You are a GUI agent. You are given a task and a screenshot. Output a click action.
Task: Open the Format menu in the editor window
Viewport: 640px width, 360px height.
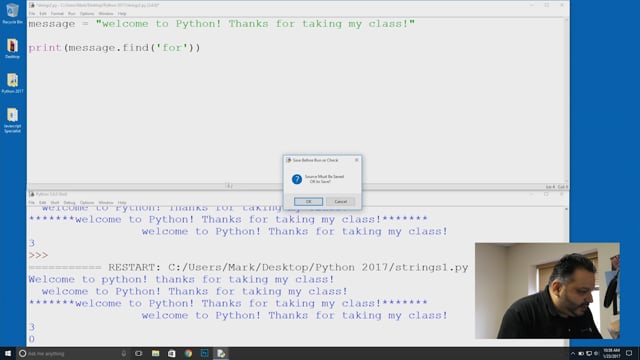[57, 13]
